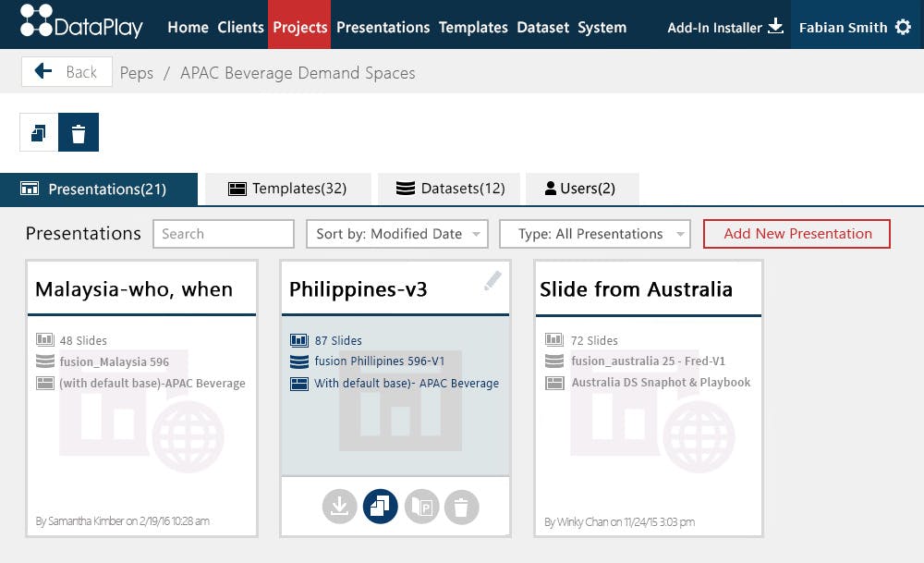Go to the Clients menu item

point(240,27)
